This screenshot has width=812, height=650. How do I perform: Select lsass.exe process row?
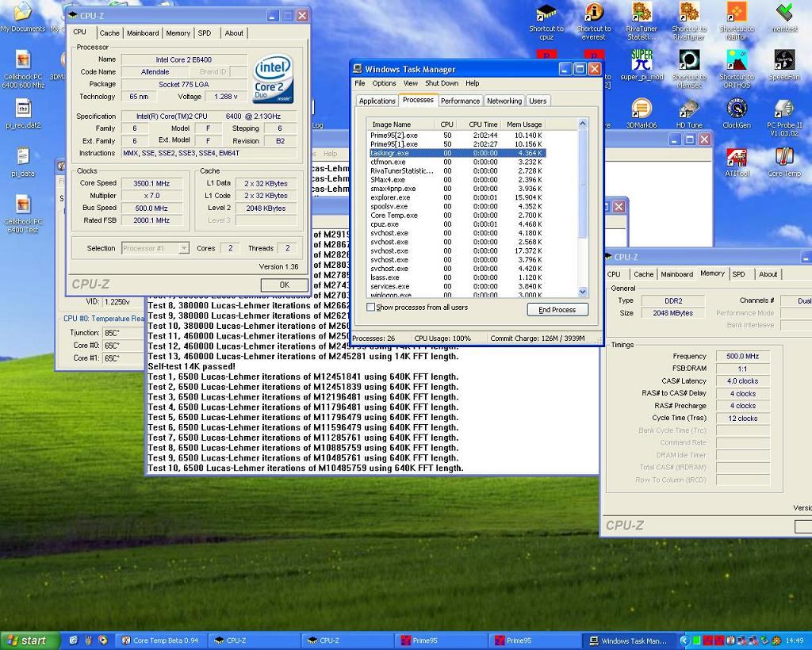(456, 277)
